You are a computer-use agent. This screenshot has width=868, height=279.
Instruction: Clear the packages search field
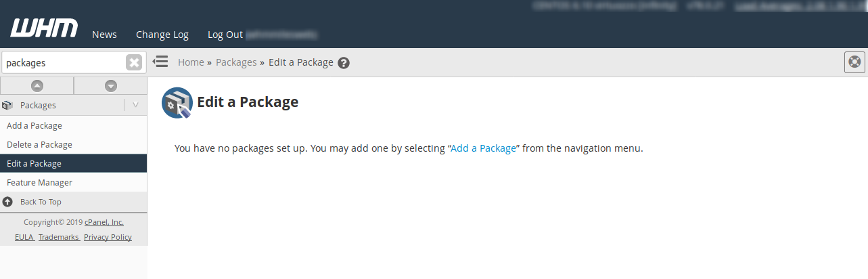pyautogui.click(x=134, y=62)
